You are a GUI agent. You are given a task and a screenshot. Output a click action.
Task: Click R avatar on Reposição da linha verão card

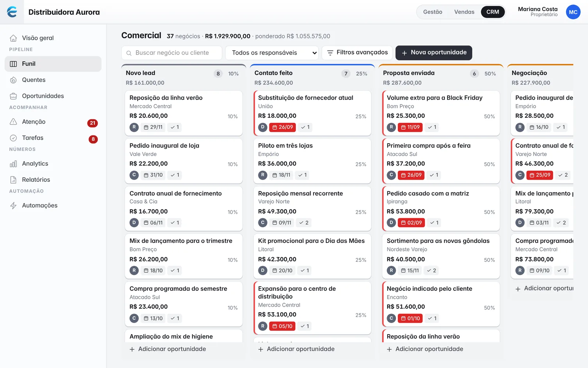pos(134,127)
